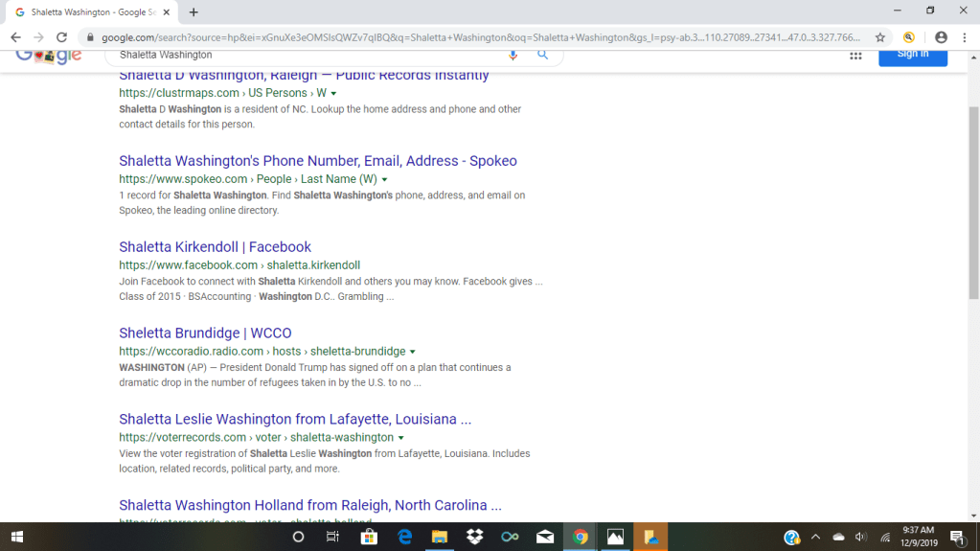Image resolution: width=980 pixels, height=551 pixels.
Task: Open a new Chrome tab
Action: [x=194, y=12]
